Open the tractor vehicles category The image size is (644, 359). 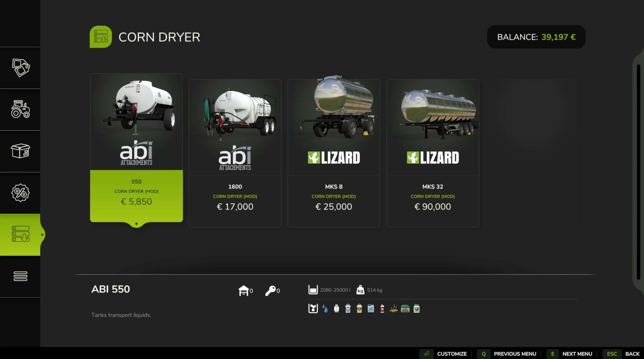tap(21, 109)
